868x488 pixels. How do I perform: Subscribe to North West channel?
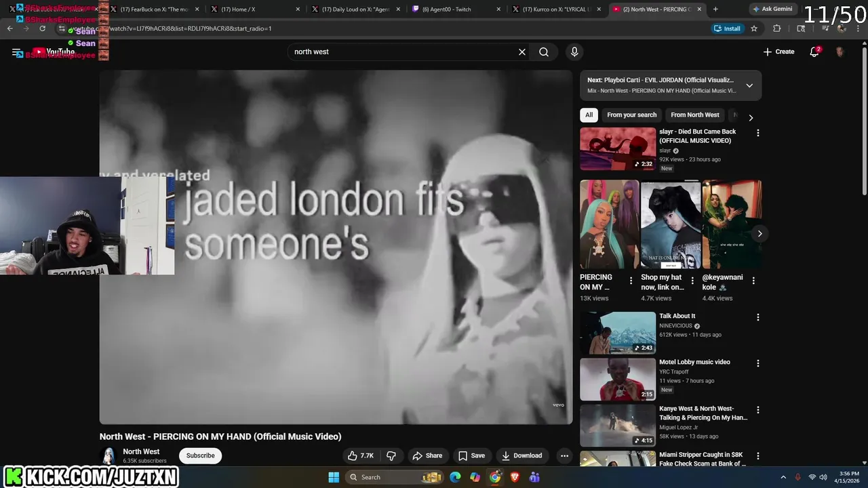[x=201, y=455]
